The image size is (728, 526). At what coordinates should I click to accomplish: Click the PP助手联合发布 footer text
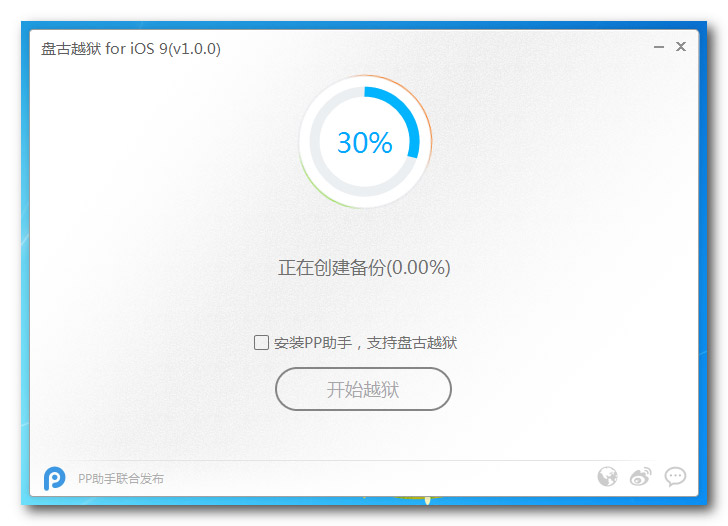121,479
